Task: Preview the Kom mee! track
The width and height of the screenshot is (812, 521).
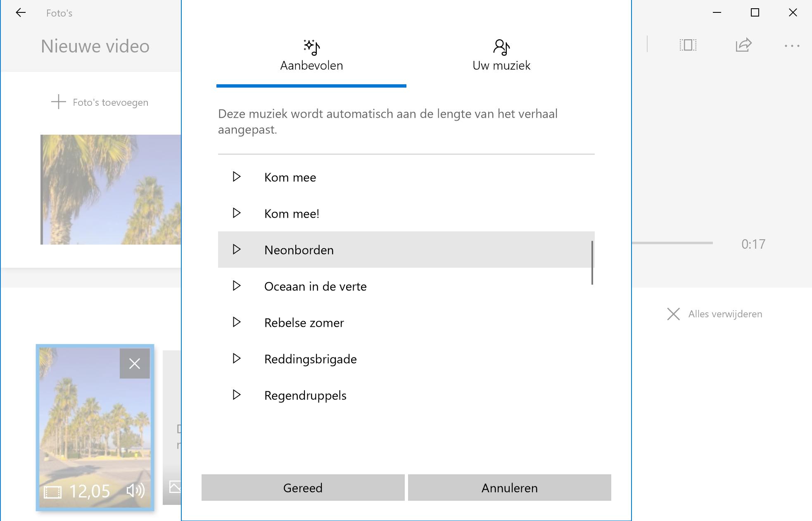Action: coord(237,213)
